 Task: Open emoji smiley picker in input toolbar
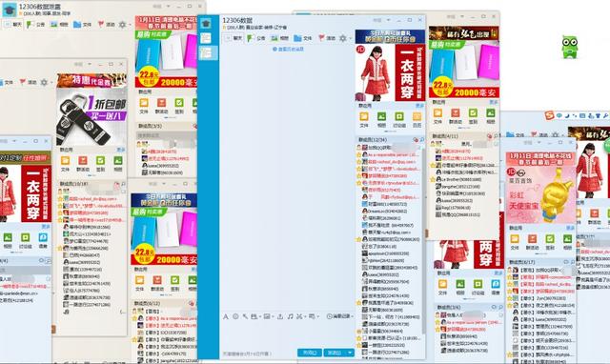point(235,316)
